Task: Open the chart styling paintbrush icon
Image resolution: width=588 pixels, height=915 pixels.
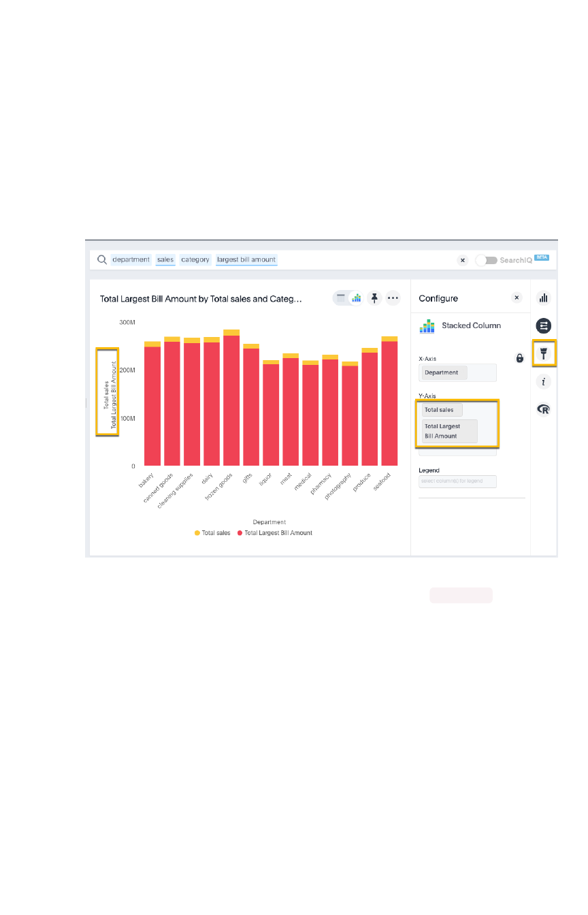Action: (x=544, y=353)
